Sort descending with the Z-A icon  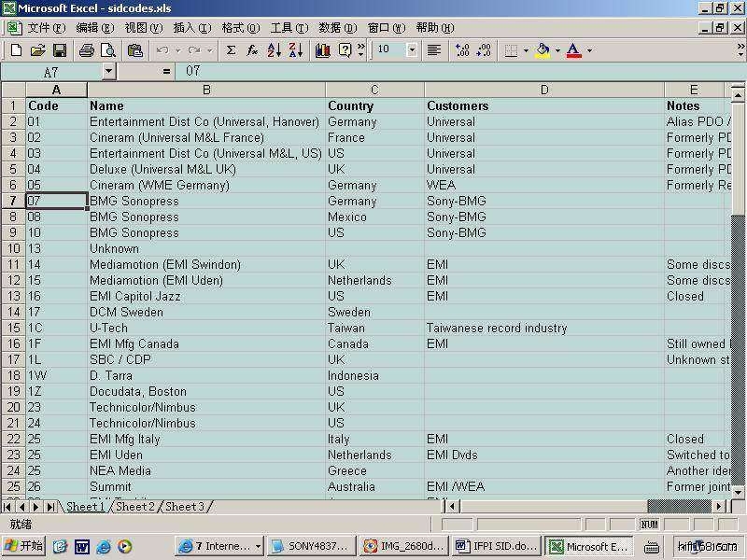coord(296,50)
